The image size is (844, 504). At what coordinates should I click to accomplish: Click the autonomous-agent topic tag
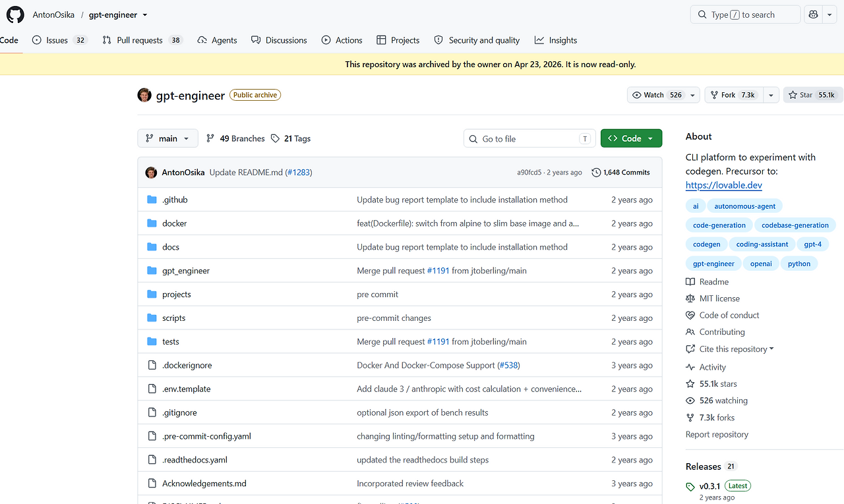[x=745, y=206]
